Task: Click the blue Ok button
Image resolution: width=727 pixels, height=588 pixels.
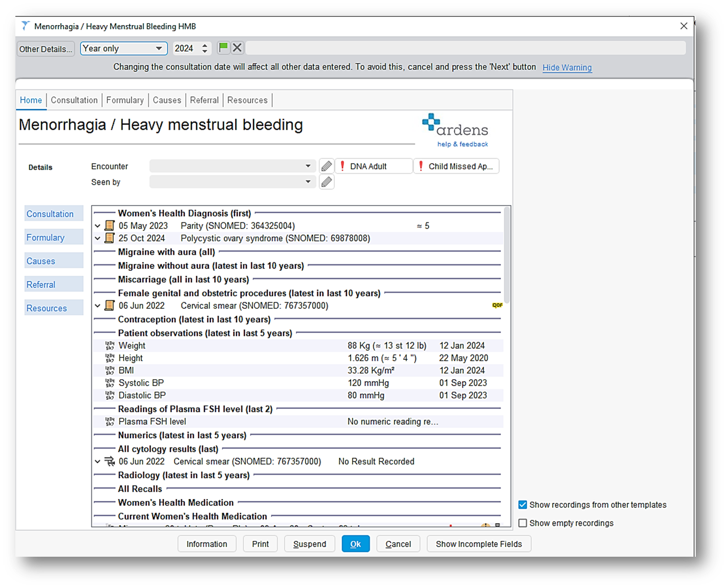Action: click(x=356, y=544)
